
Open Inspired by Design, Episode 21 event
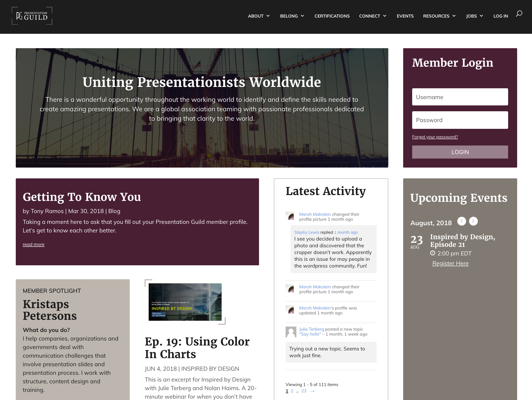pos(462,241)
